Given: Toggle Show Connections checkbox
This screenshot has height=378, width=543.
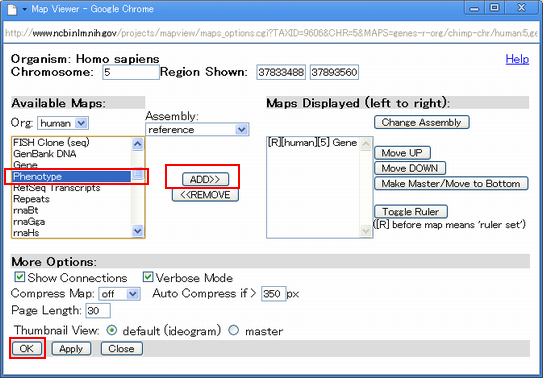Looking at the screenshot, I should (20, 277).
